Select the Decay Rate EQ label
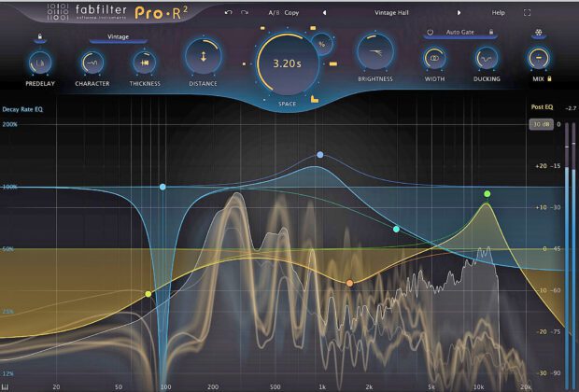Image resolution: width=579 pixels, height=392 pixels. point(22,109)
